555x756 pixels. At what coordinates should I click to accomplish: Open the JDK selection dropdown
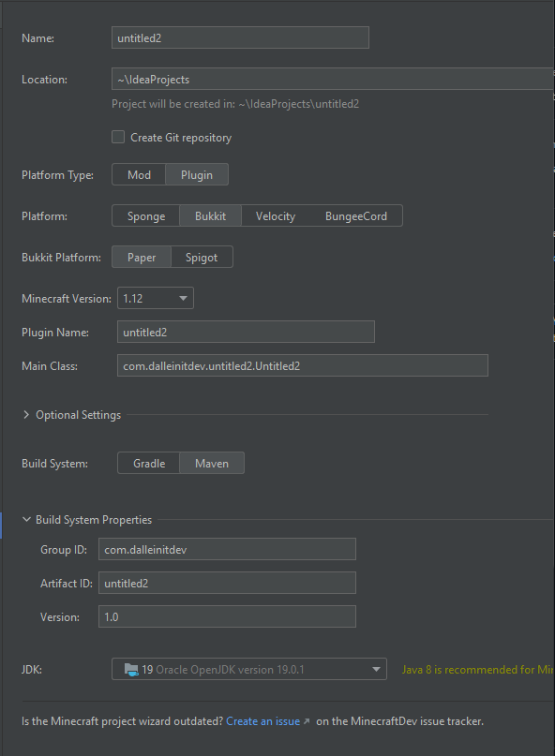[249, 669]
